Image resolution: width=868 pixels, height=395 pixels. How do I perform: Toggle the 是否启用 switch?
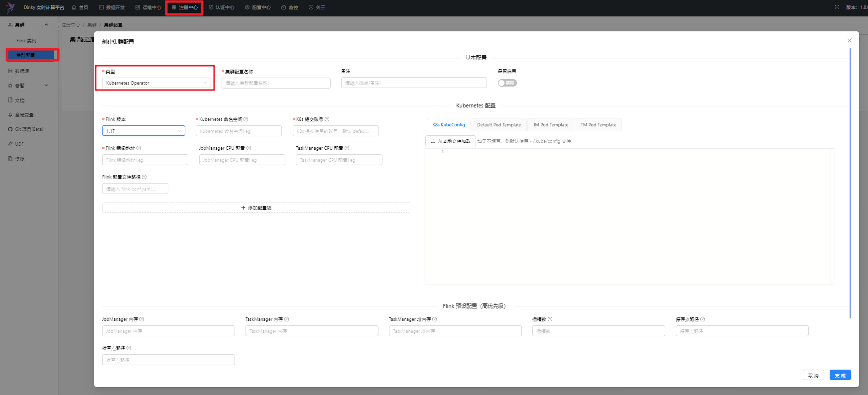click(x=507, y=83)
